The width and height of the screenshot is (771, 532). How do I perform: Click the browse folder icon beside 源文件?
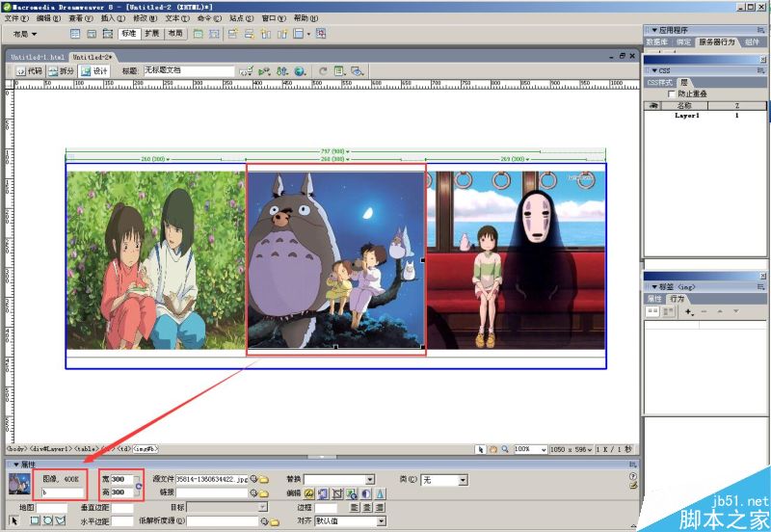point(263,479)
